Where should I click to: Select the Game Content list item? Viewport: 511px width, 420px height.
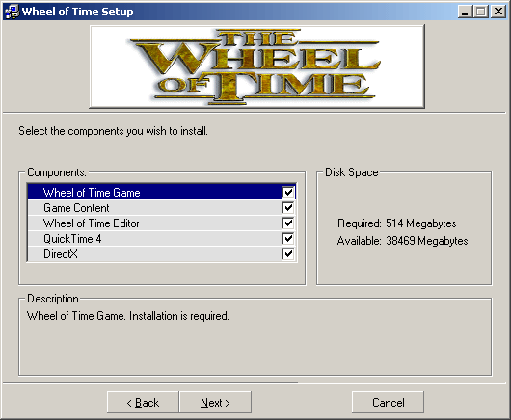(162, 208)
